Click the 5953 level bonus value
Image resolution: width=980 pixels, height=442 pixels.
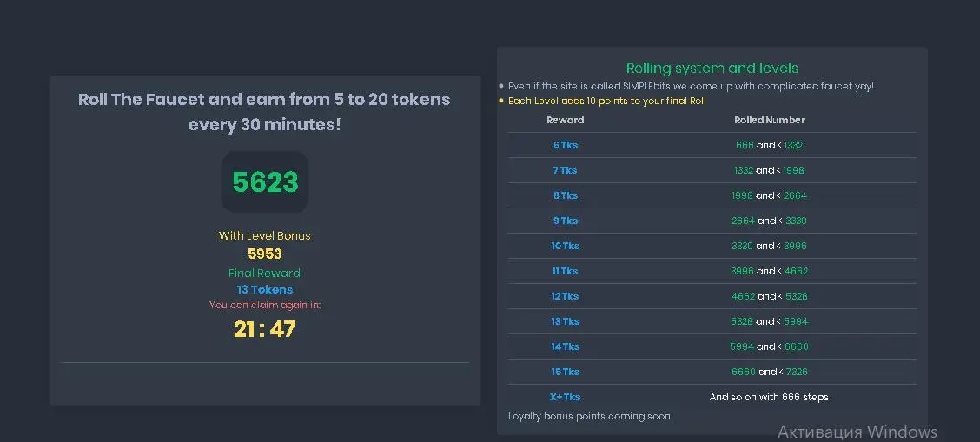click(x=265, y=254)
